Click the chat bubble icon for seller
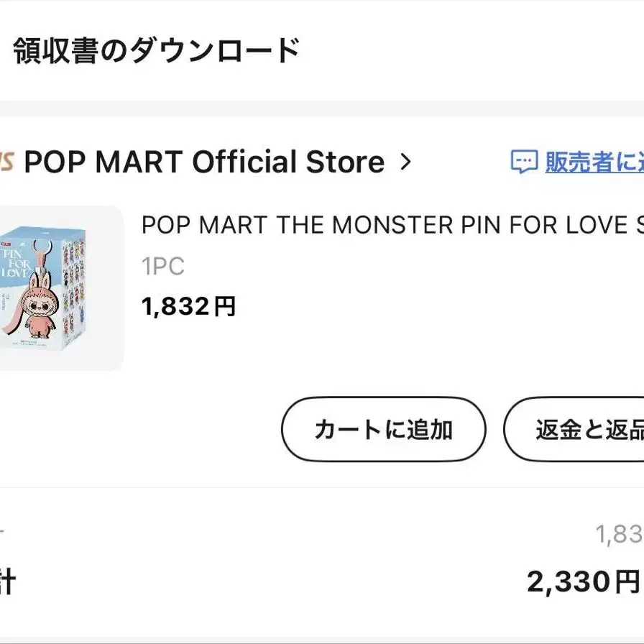644x644 pixels. click(524, 162)
